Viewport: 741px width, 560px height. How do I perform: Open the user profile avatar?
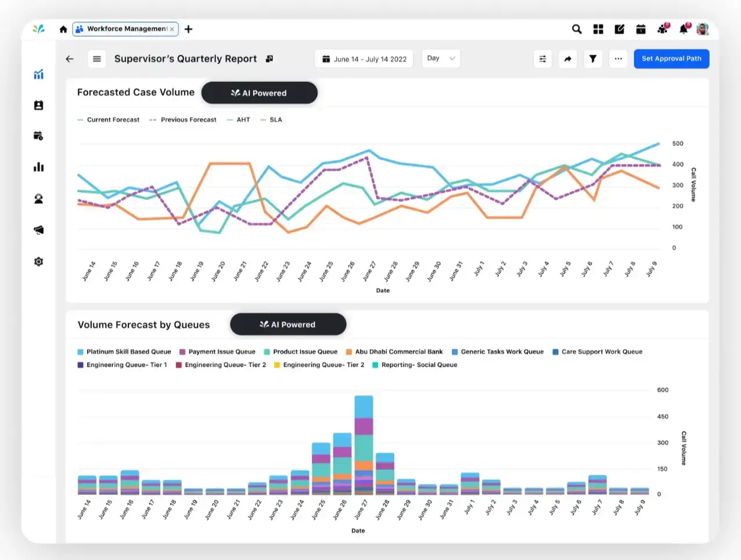point(703,29)
